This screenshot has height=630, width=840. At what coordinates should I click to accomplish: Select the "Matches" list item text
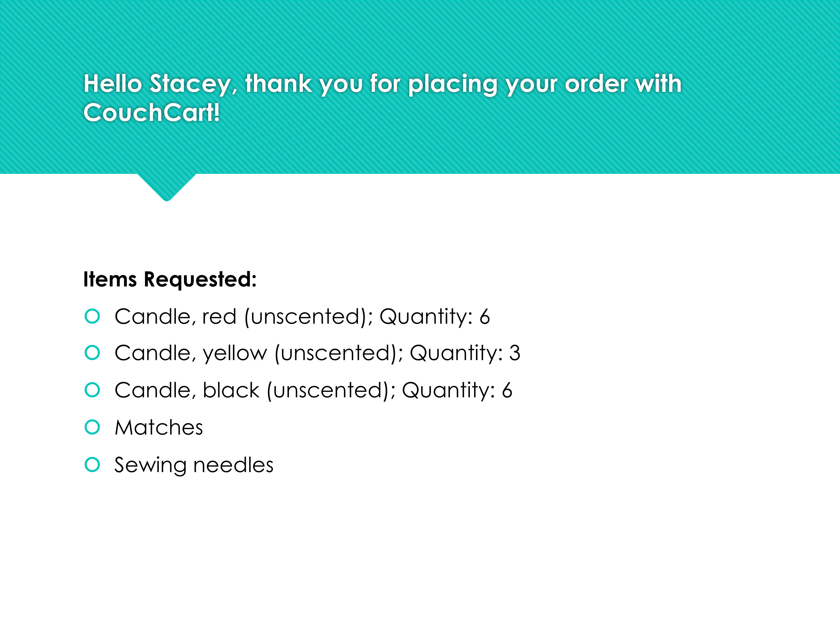(159, 428)
